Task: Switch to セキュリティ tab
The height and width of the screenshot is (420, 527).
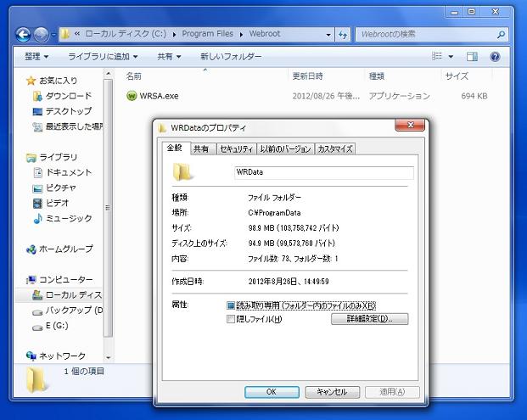Action: [236, 148]
